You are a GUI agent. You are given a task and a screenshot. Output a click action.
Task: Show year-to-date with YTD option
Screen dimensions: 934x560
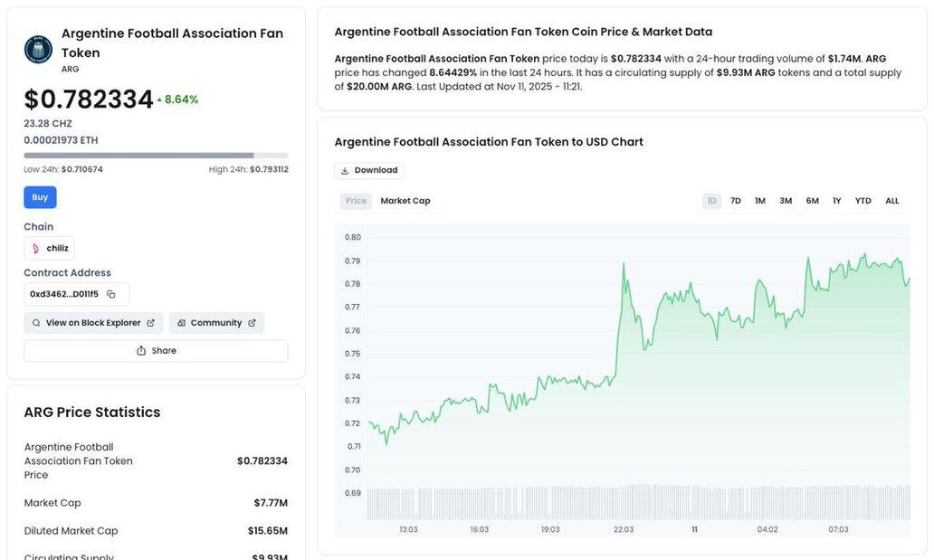pos(863,201)
